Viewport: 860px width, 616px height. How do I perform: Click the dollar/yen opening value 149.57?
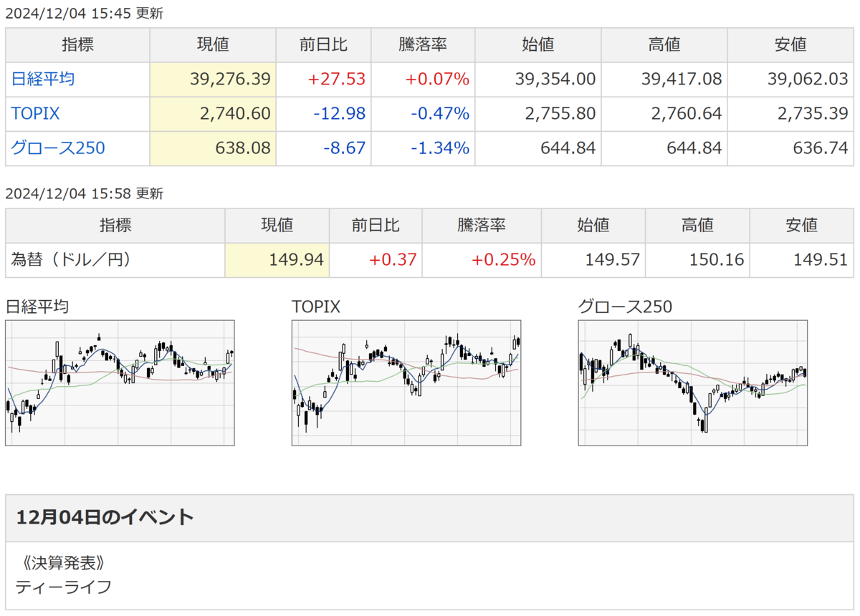point(612,260)
